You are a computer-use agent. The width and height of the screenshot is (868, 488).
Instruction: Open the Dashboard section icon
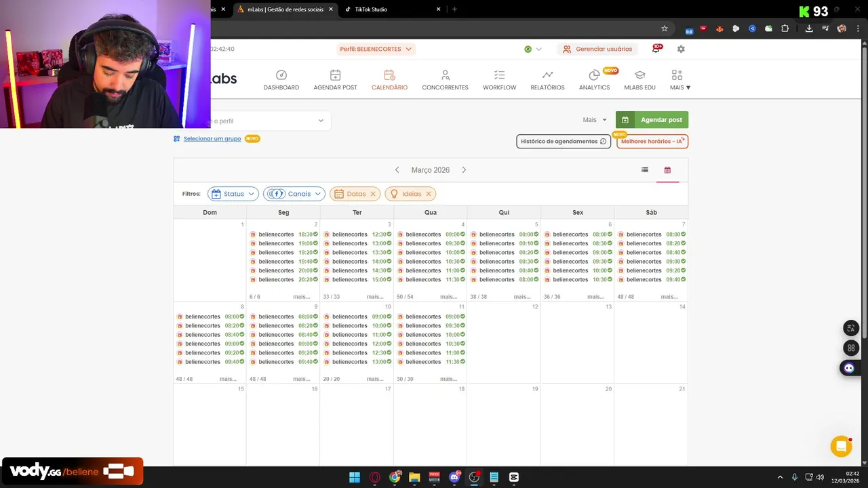coord(281,75)
